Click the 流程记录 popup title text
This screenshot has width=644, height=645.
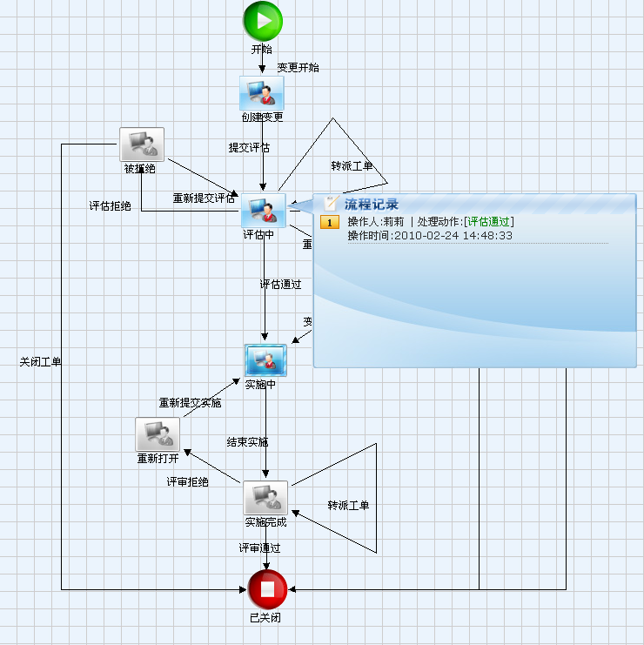372,205
